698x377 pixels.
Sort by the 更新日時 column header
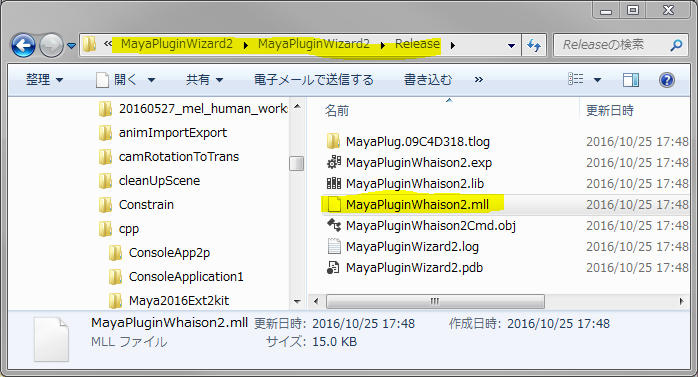[610, 110]
